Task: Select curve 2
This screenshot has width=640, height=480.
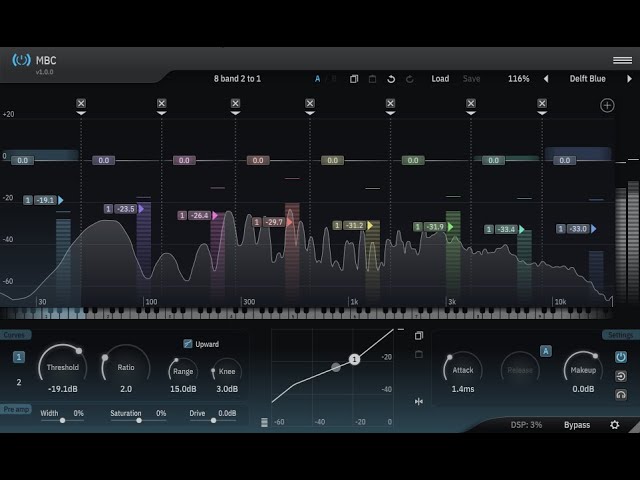Action: 18,382
